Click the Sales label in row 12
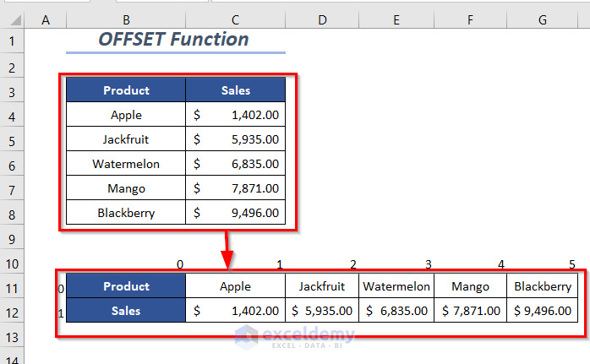The height and width of the screenshot is (364, 590). 126,311
